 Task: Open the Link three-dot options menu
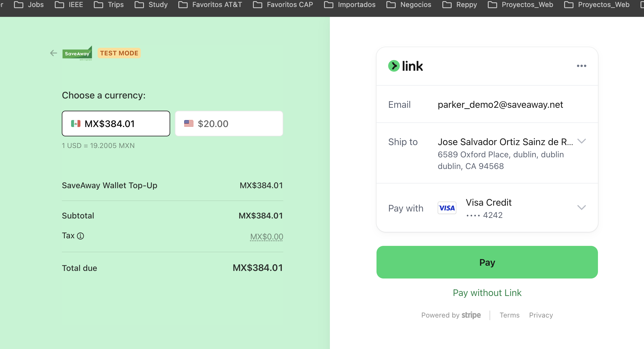pos(582,66)
